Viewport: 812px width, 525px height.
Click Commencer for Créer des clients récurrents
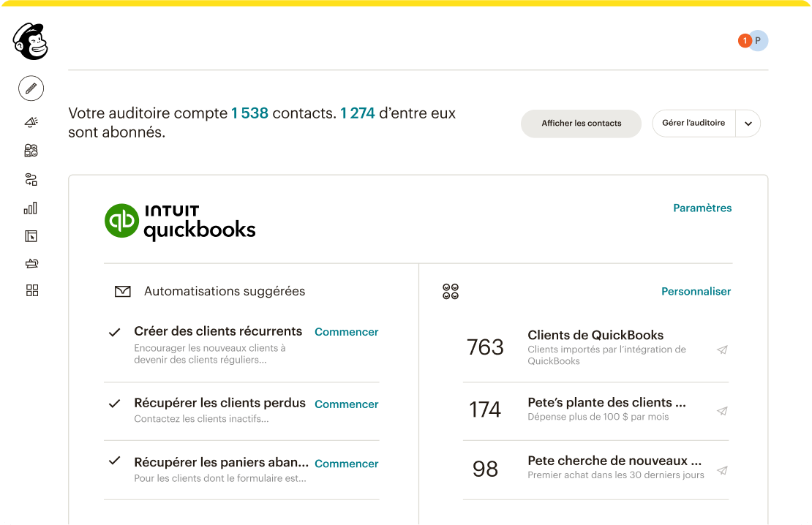(347, 332)
